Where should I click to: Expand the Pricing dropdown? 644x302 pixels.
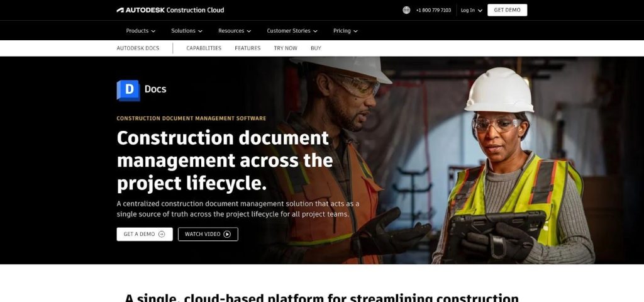pyautogui.click(x=345, y=31)
